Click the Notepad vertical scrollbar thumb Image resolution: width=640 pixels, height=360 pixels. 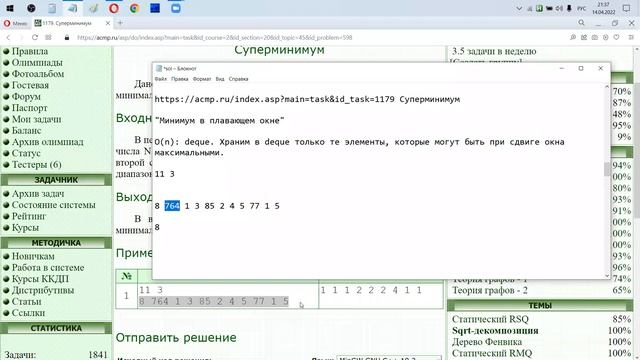coord(607,169)
